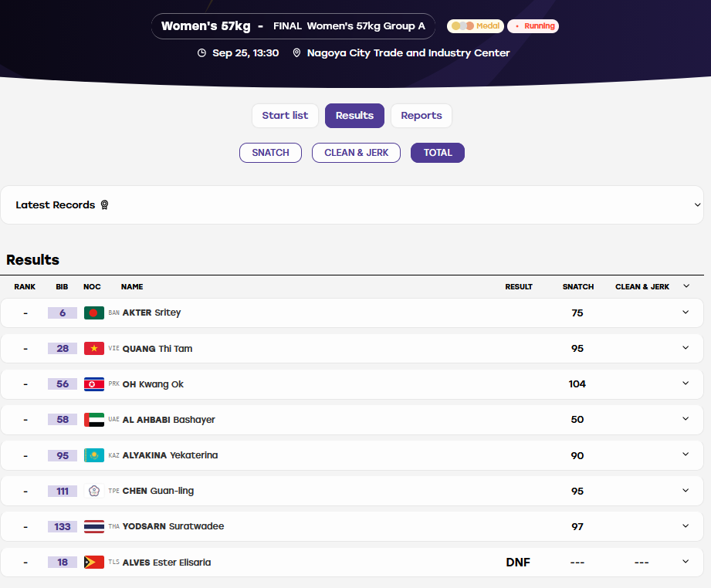Click the snatch value 104
711x588 pixels.
point(577,384)
